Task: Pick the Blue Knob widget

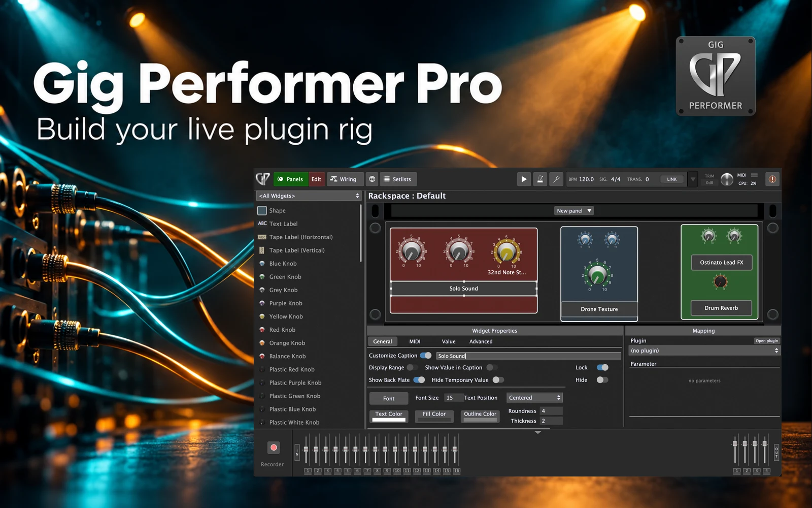Action: coord(278,264)
